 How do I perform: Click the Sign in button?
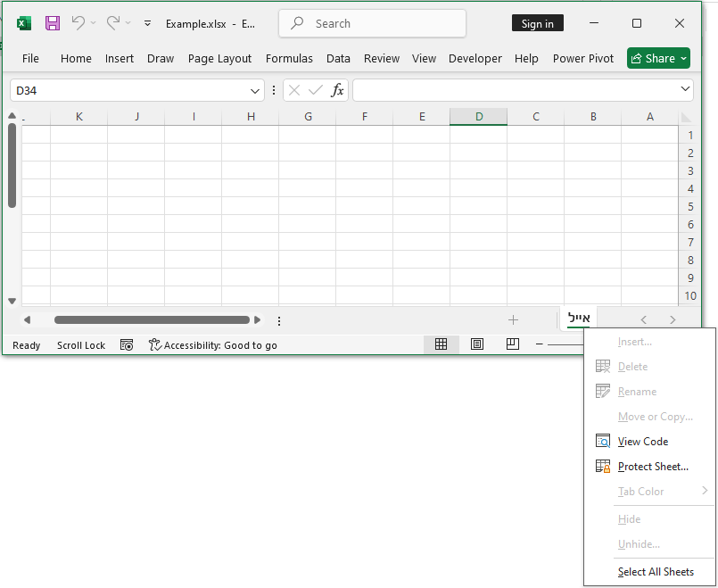tap(537, 24)
